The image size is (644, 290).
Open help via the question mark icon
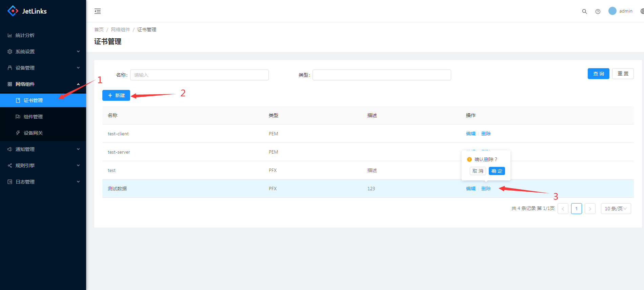(x=598, y=11)
